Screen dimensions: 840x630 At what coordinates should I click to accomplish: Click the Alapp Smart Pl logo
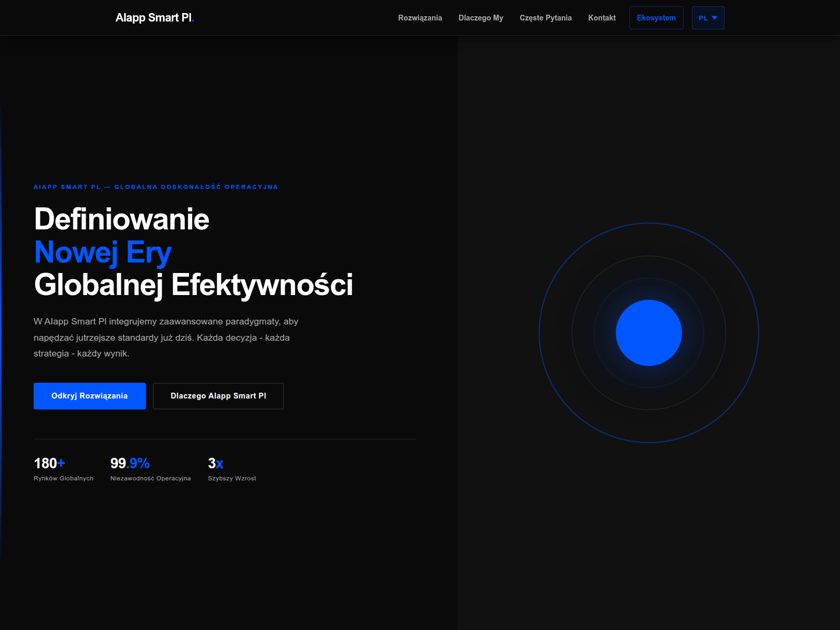click(155, 18)
